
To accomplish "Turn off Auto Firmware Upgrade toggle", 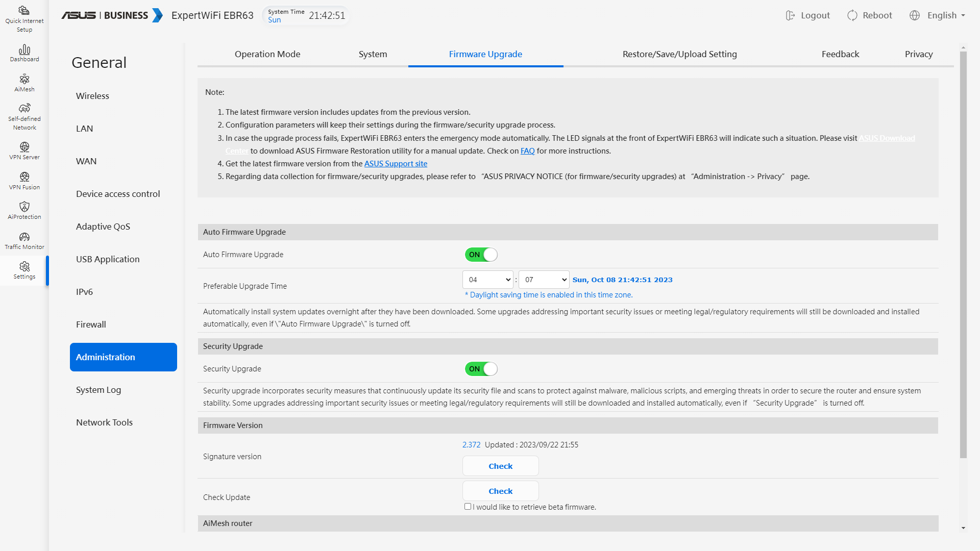I will click(x=481, y=255).
